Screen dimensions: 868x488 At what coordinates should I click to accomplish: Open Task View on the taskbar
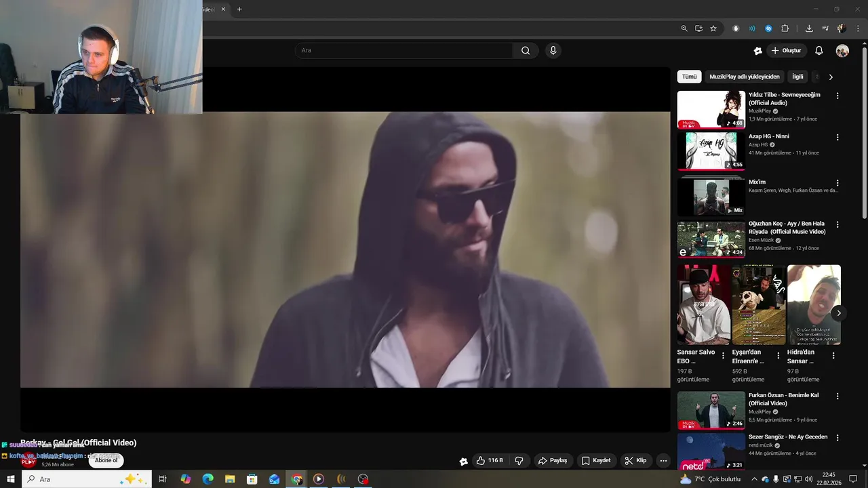163,479
